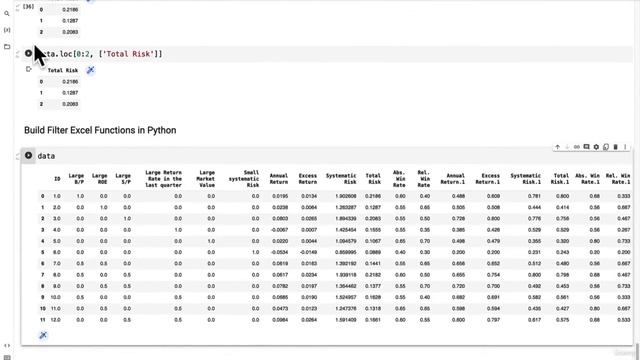Click Total Risk header above the small output
The height and width of the screenshot is (360, 640).
[63, 70]
